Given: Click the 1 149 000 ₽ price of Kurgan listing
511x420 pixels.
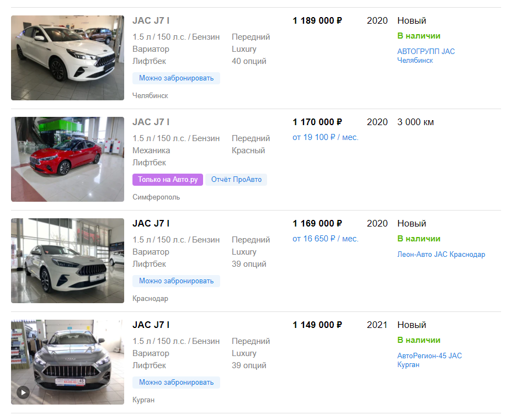Looking at the screenshot, I should [317, 325].
